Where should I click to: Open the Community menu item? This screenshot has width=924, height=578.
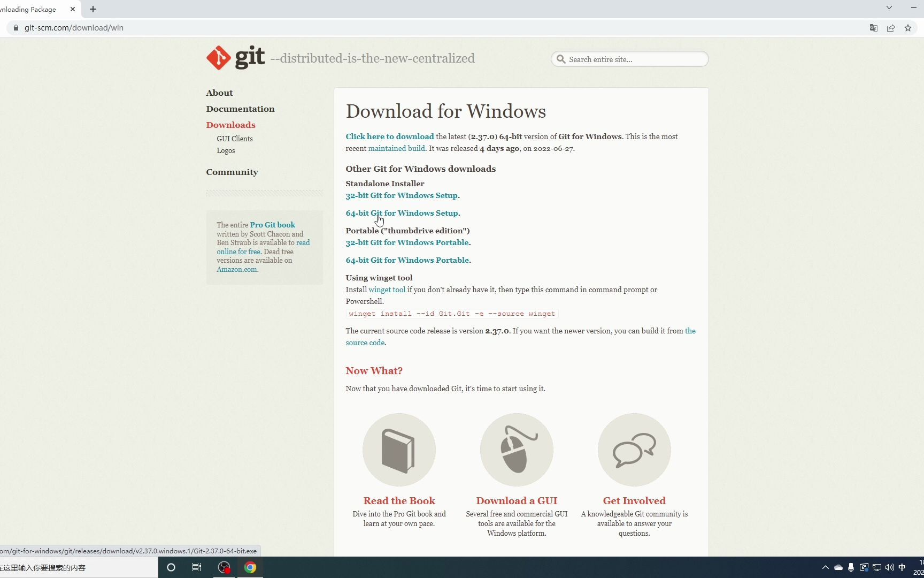coord(232,172)
